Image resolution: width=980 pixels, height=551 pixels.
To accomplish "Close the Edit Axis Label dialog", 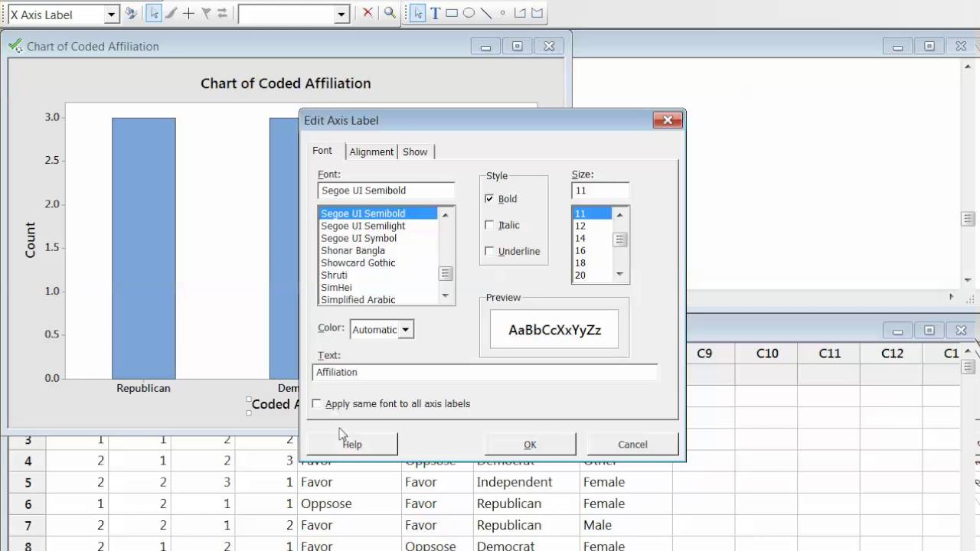I will pos(668,120).
